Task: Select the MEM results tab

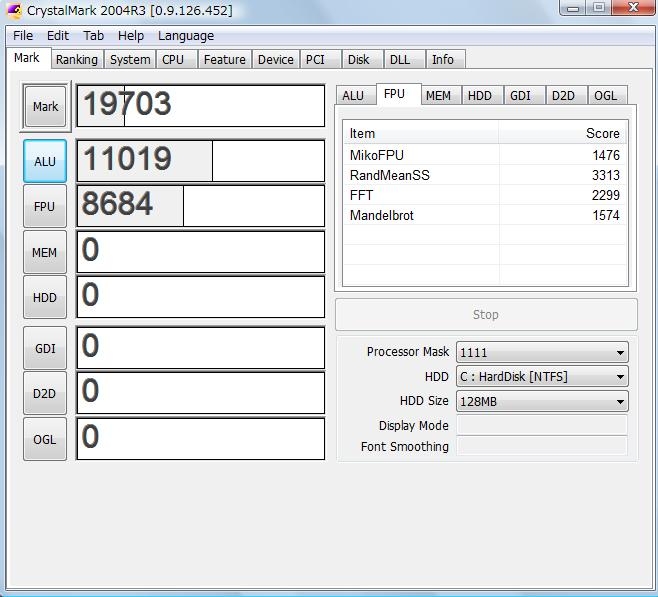Action: tap(437, 95)
